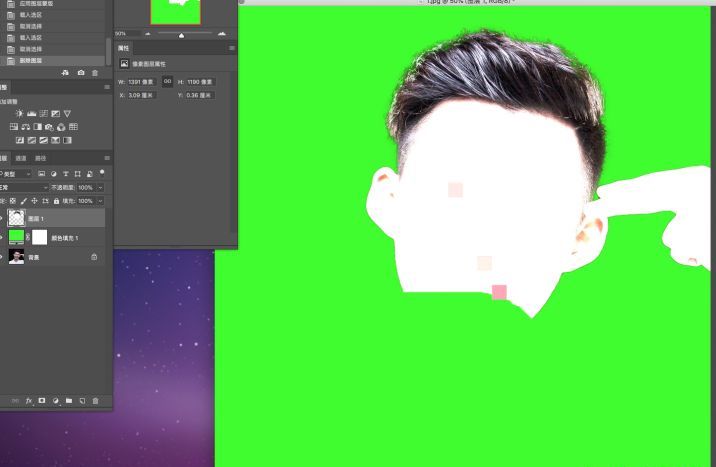This screenshot has height=467, width=716.
Task: Add a Gradient Map adjustment layer
Action: [67, 140]
